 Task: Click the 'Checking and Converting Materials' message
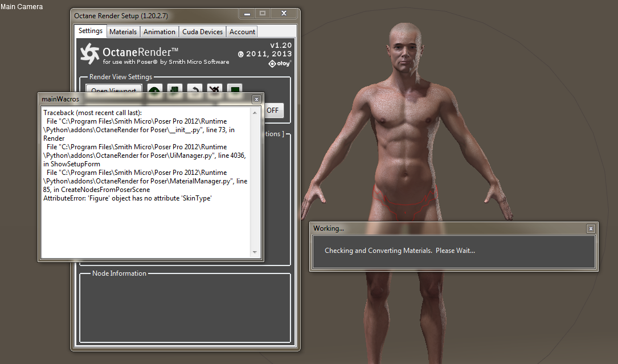tap(400, 251)
